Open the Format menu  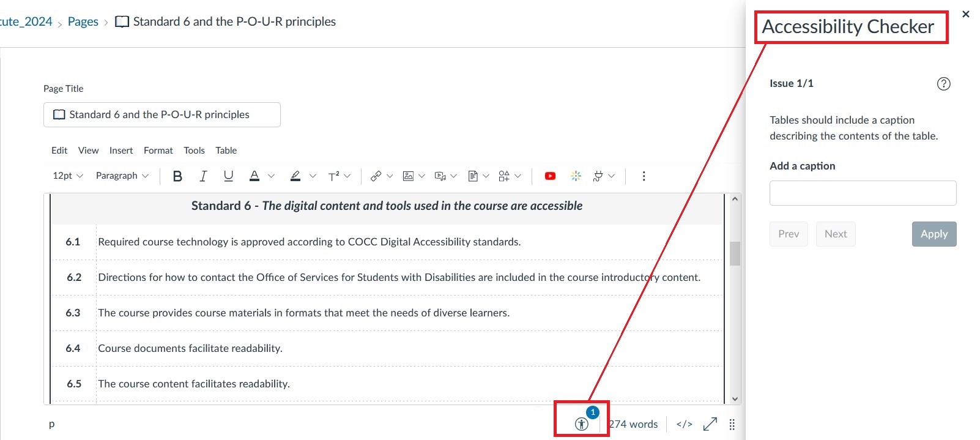click(158, 151)
